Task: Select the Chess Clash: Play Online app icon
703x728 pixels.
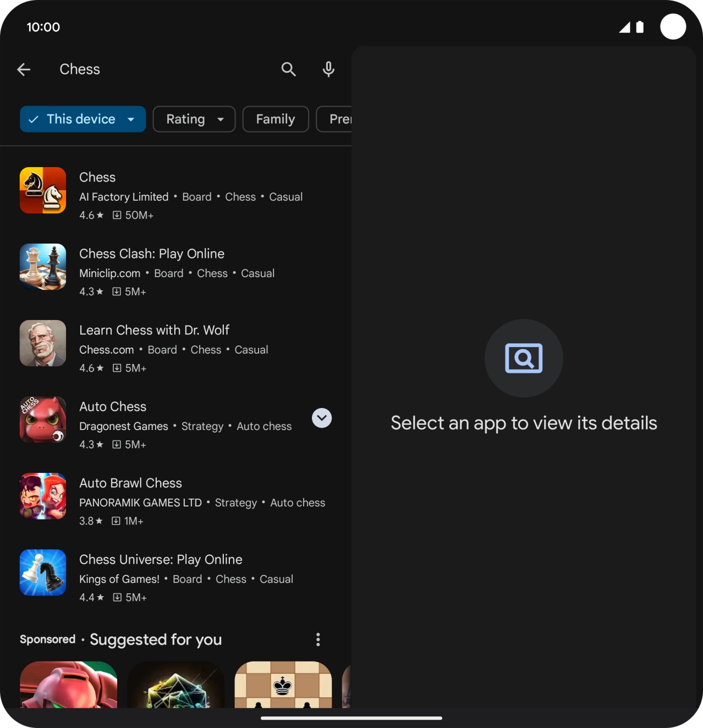Action: click(42, 267)
